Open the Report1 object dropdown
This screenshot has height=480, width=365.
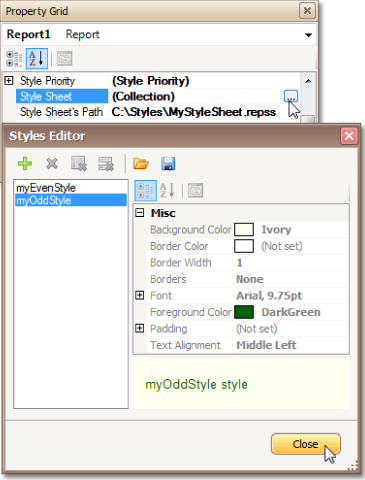308,35
